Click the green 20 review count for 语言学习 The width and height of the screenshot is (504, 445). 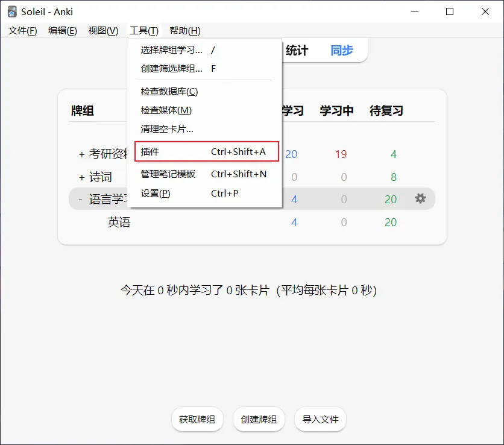click(391, 200)
